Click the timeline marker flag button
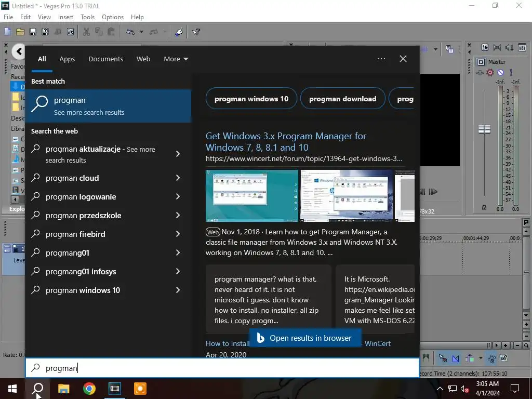Screen dimensions: 532x399 click(526, 222)
